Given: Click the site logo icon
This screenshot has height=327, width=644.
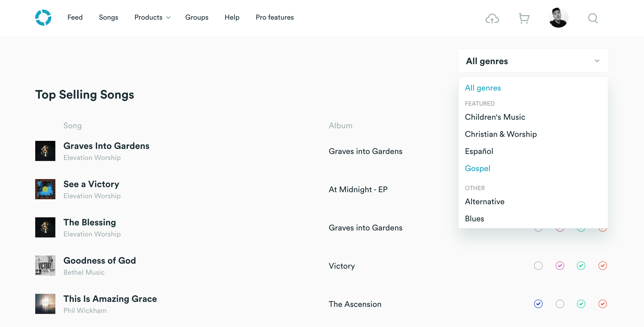Looking at the screenshot, I should click(43, 18).
